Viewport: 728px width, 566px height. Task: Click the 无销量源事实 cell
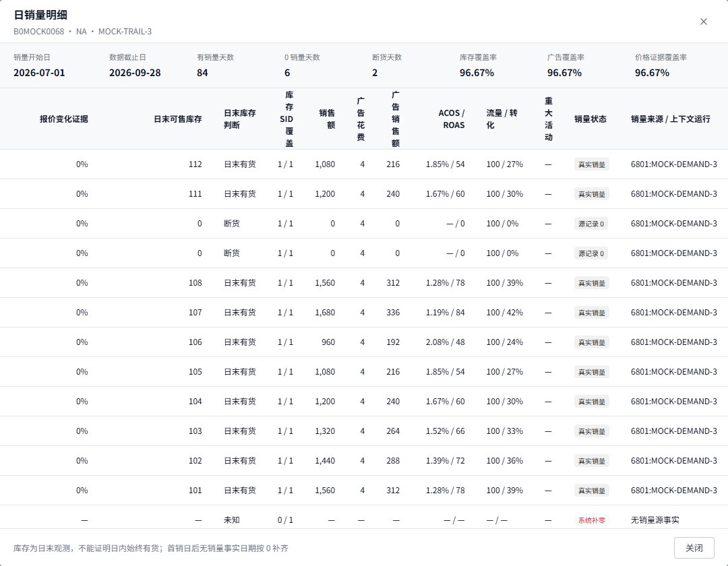655,520
